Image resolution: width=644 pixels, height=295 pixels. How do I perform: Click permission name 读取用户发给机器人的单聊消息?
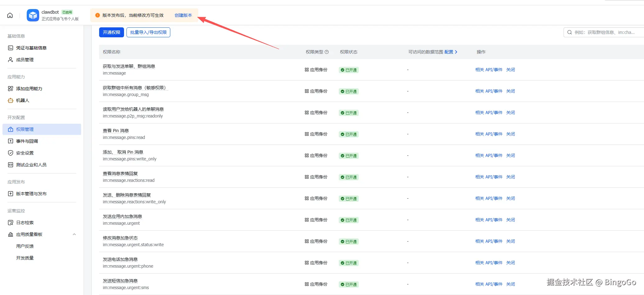tap(133, 109)
